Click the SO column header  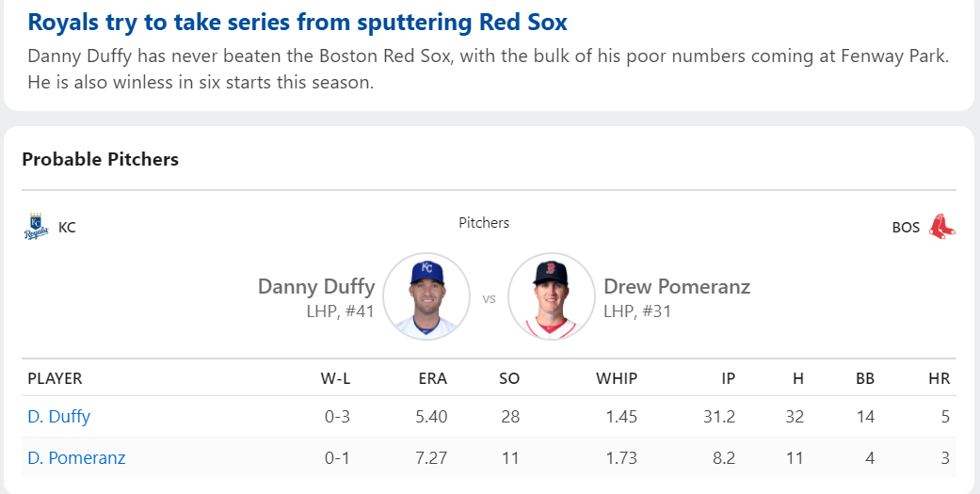[x=509, y=379]
